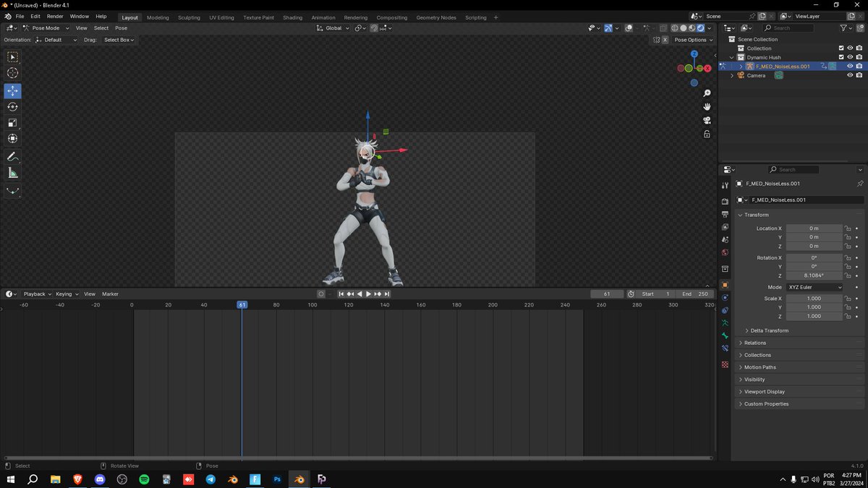
Task: Switch to the Modeling workspace tab
Action: pyautogui.click(x=158, y=17)
